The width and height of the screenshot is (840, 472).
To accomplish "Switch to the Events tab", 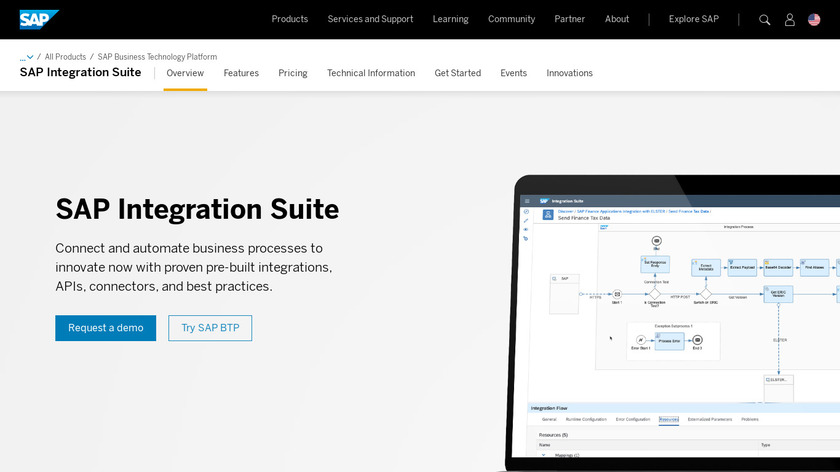I will pyautogui.click(x=514, y=73).
